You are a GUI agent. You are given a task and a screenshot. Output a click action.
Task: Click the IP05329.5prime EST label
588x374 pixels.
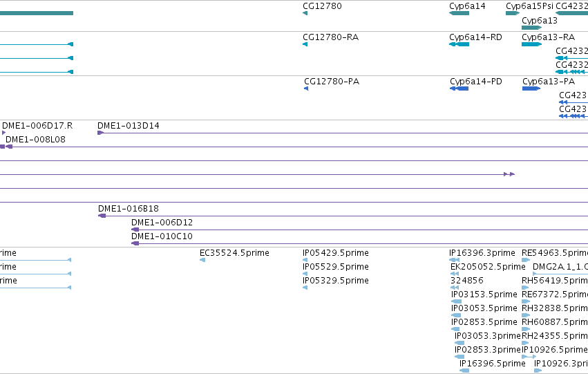[336, 281]
